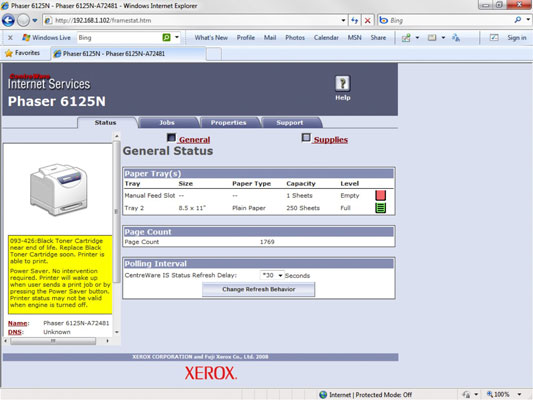Click the Name link in left panel
Screen dimensions: 533x400
(x=18, y=323)
